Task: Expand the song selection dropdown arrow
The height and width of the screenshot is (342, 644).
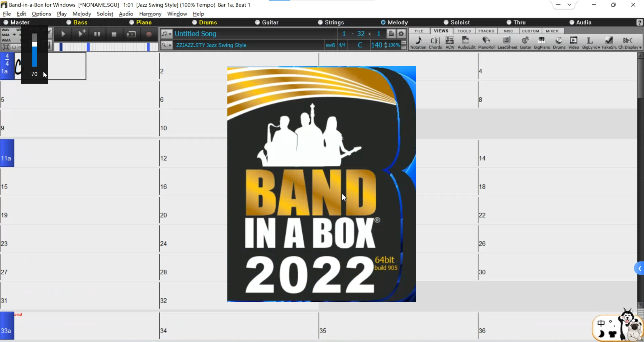Action: 170,34
